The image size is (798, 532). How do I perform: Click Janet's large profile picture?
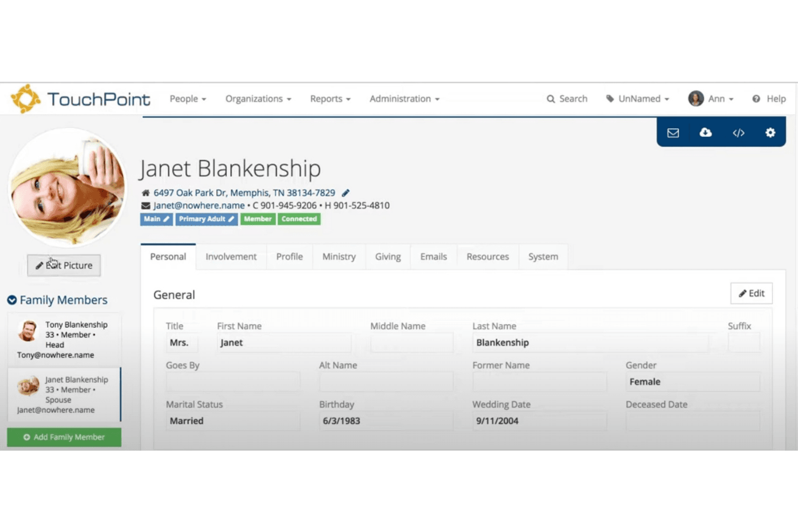67,188
